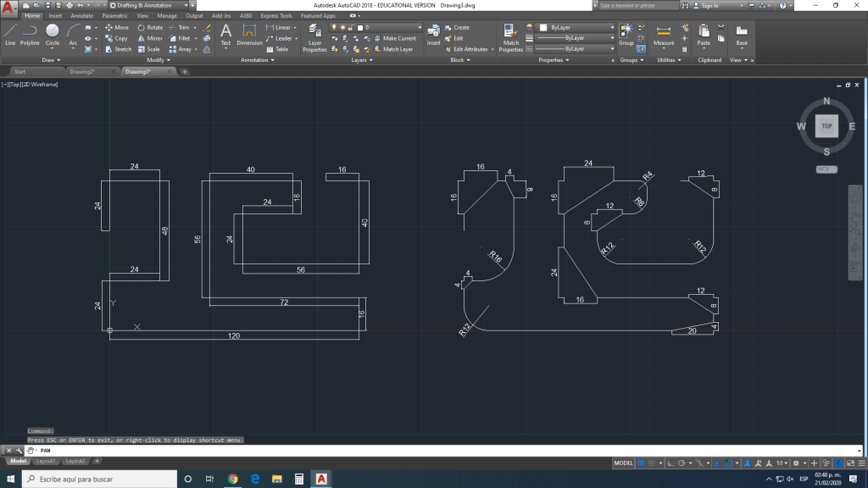Open the ByLayer object color dropdown
Image resolution: width=868 pixels, height=488 pixels.
point(576,27)
